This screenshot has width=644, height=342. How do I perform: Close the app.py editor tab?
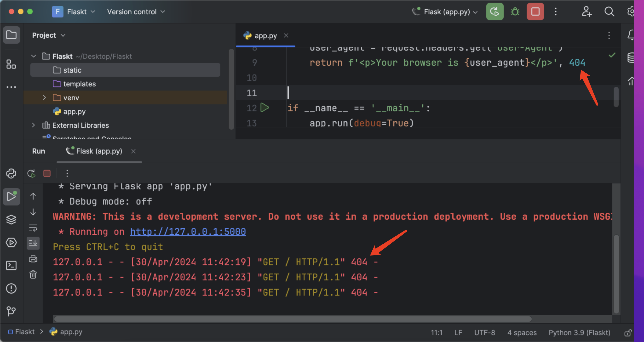(x=286, y=35)
